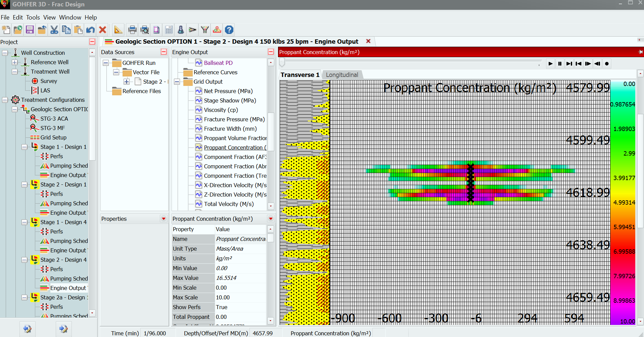Collapse Stage 1 - Design 1 node

tap(25, 147)
